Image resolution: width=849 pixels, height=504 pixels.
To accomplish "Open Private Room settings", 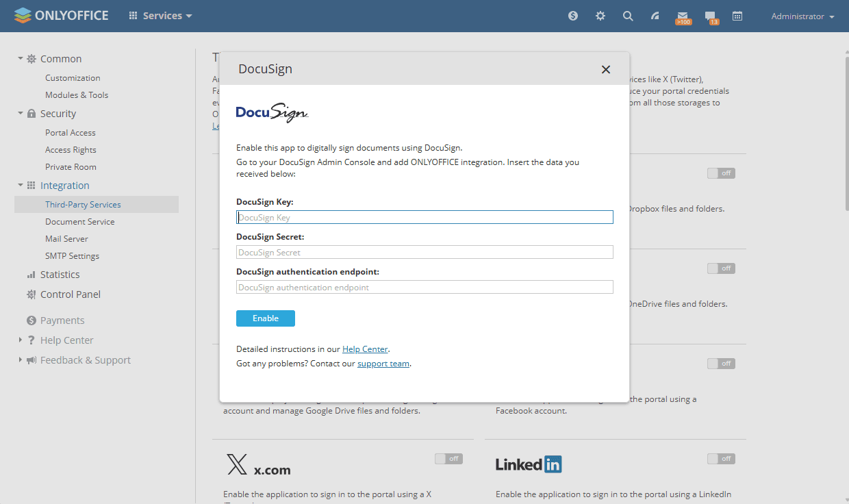I will [x=71, y=167].
